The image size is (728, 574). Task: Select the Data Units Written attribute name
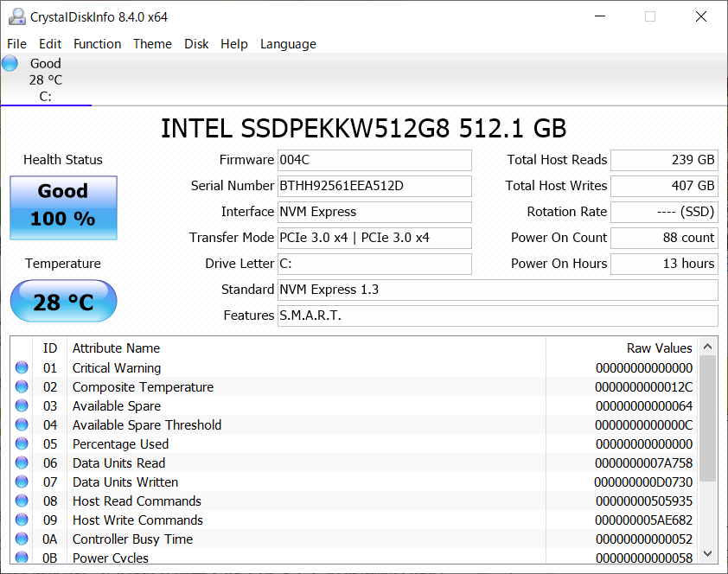(125, 482)
